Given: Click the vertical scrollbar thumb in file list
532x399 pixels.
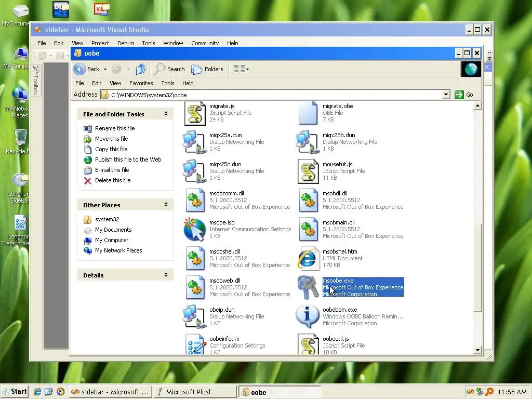Looking at the screenshot, I should [x=478, y=268].
